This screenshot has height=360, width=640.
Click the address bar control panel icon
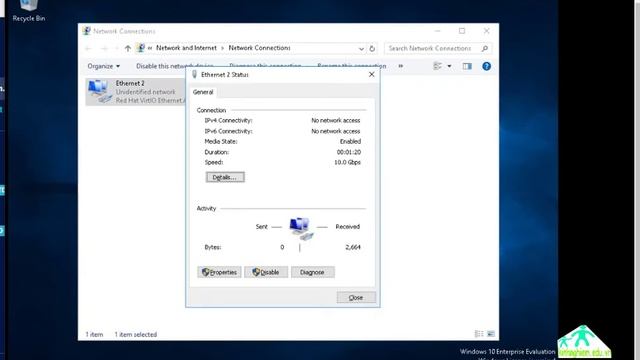tap(141, 48)
